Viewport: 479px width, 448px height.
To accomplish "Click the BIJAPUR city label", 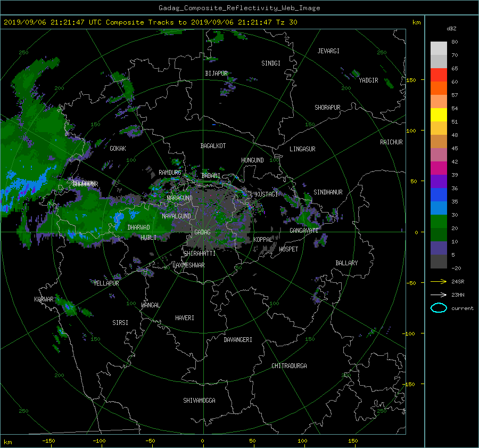I will (x=216, y=74).
